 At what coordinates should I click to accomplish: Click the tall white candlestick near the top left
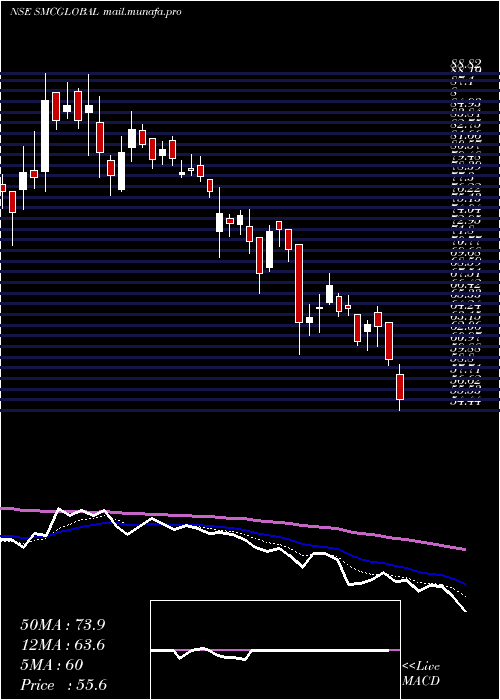click(45, 136)
